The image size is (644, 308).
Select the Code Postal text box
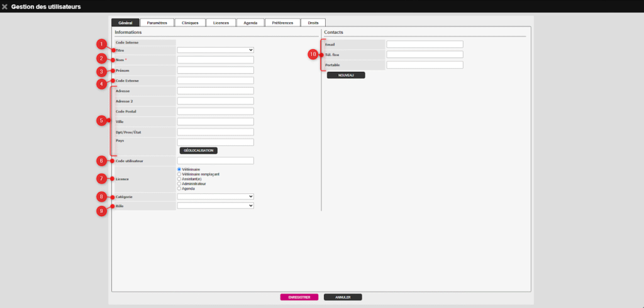[x=215, y=111]
